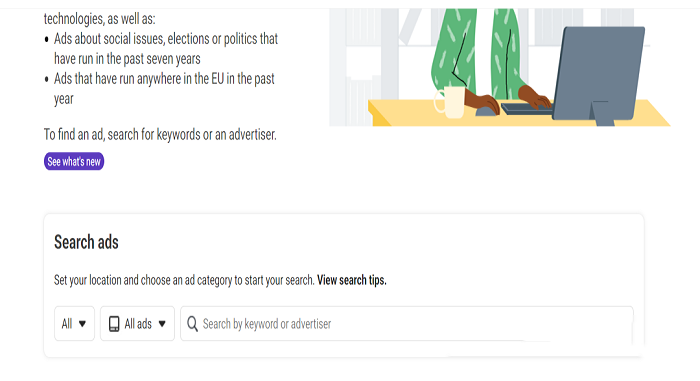700x381 pixels.
Task: Click the "Set your location and choose" helper text
Action: (x=184, y=280)
